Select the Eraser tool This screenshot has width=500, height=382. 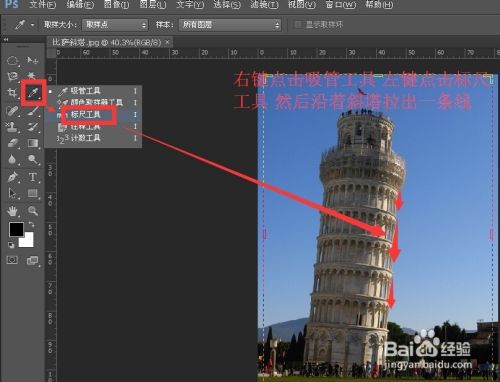click(x=13, y=143)
